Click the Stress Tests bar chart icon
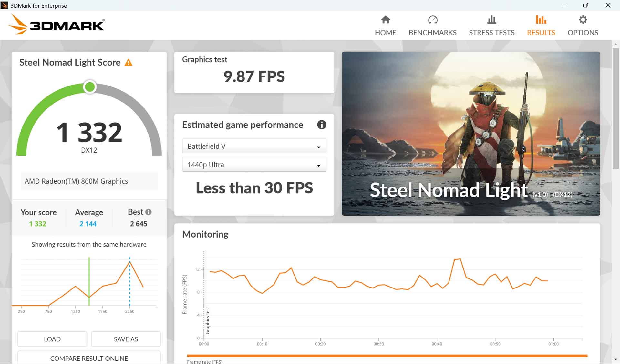This screenshot has height=364, width=620. 491,20
